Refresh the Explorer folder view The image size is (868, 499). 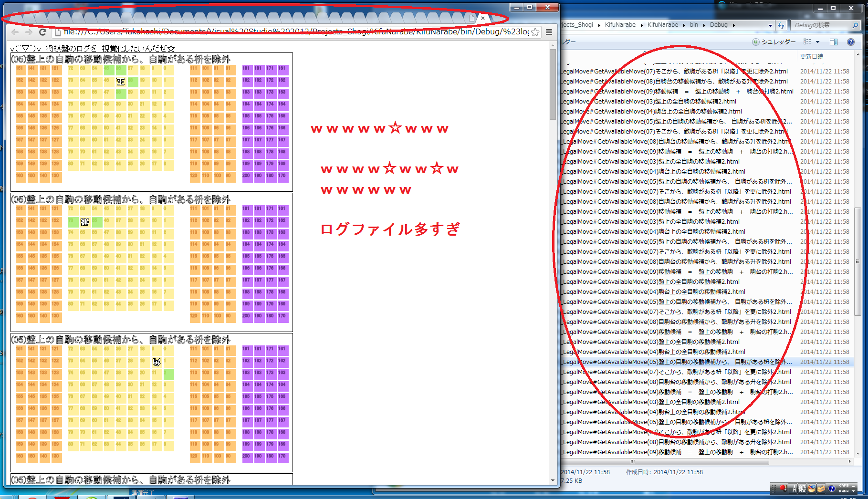coord(781,25)
